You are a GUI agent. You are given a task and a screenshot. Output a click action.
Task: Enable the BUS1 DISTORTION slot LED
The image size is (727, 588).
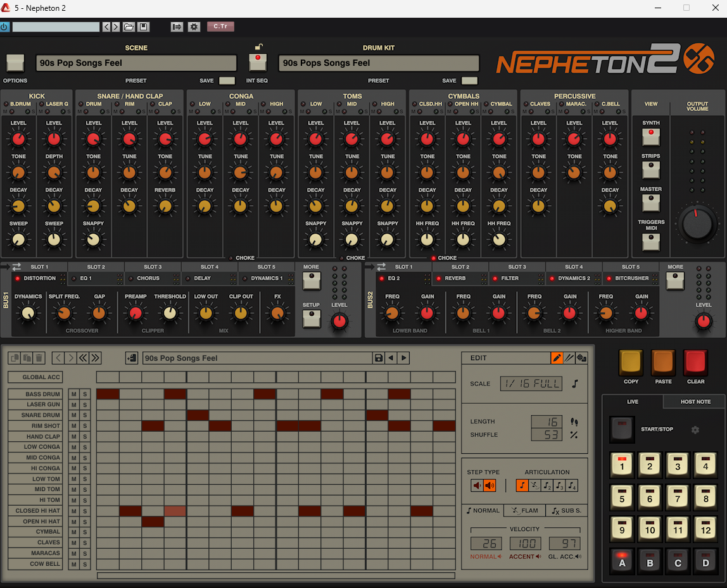(18, 278)
